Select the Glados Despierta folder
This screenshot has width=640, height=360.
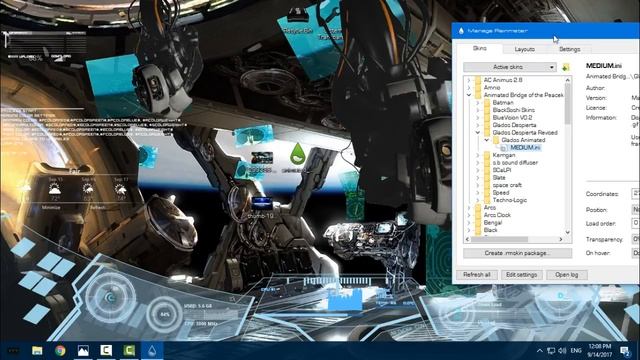(x=514, y=125)
